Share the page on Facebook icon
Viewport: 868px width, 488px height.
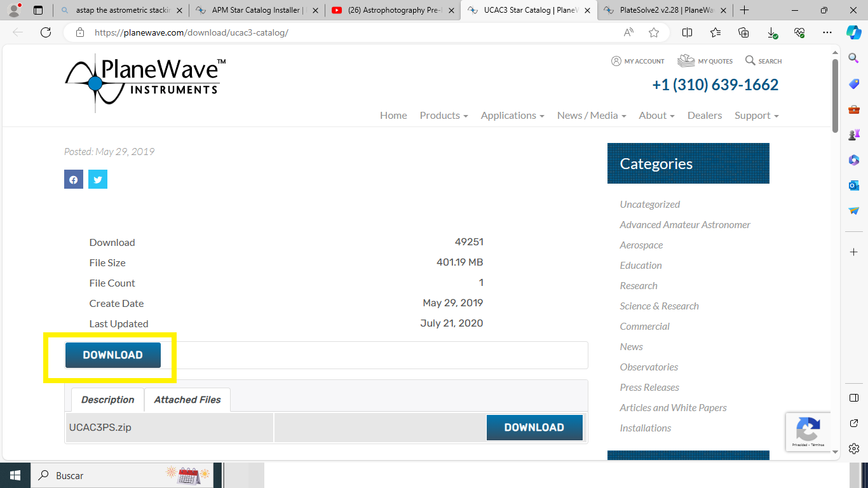(74, 179)
